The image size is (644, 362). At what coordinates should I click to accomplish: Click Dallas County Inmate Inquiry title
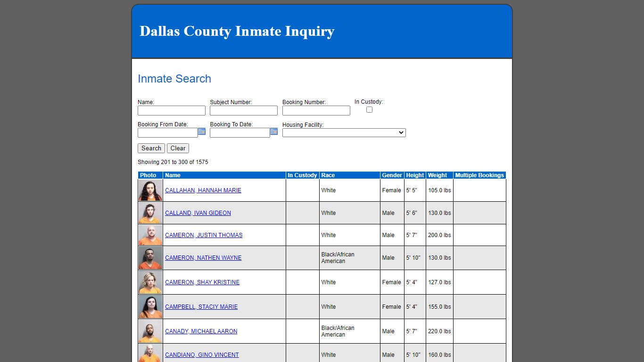237,31
